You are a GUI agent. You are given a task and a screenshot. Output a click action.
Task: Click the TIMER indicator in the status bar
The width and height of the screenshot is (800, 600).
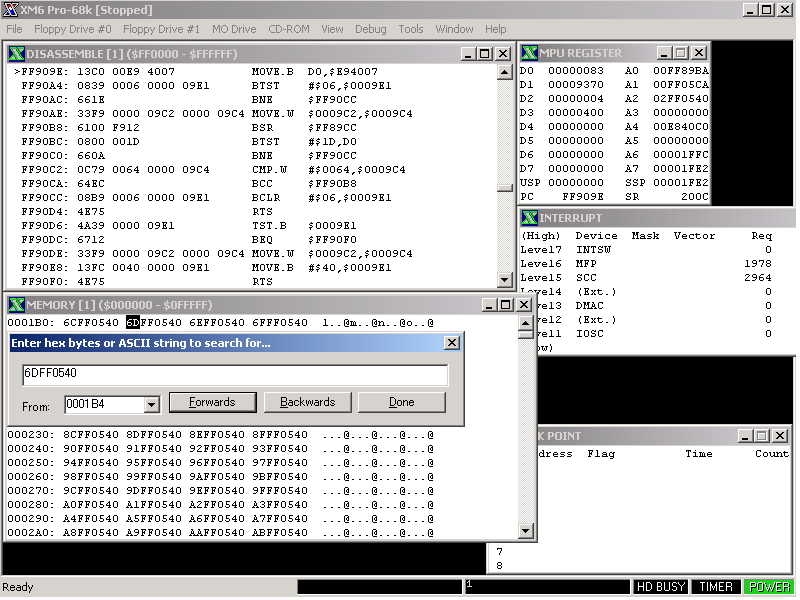tap(716, 588)
